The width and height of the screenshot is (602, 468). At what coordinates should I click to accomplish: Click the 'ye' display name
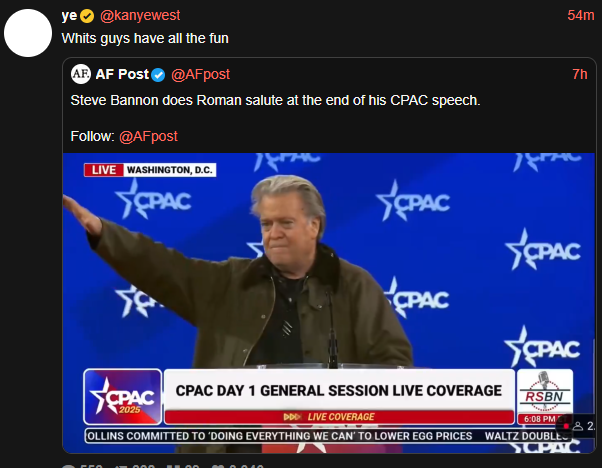[x=70, y=16]
